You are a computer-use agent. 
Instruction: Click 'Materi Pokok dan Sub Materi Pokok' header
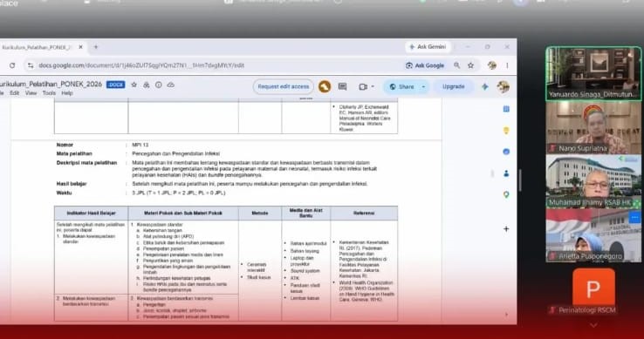(x=183, y=213)
